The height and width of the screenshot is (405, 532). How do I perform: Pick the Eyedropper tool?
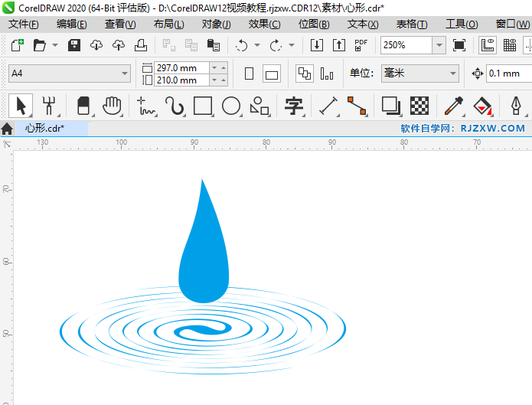pyautogui.click(x=453, y=105)
